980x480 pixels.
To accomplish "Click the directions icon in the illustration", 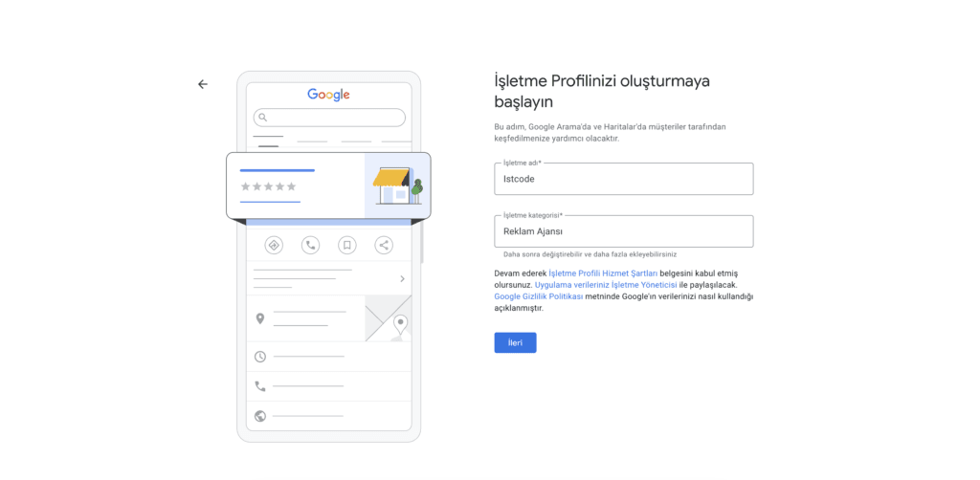I will pyautogui.click(x=274, y=246).
